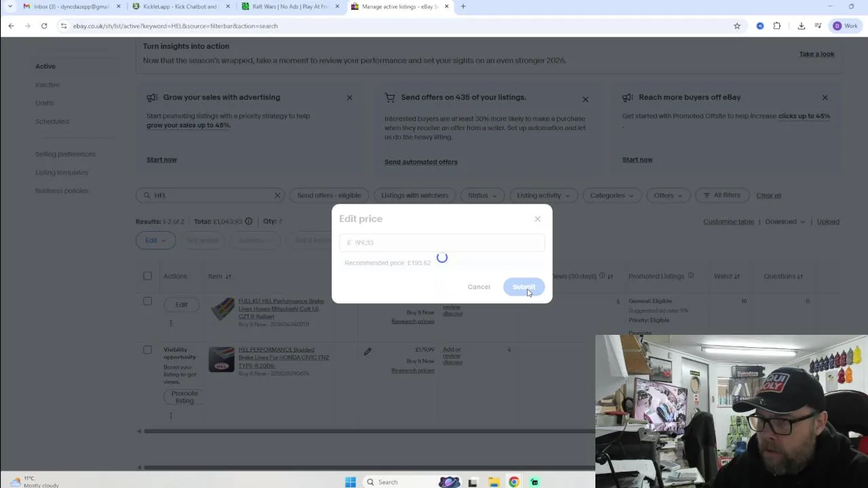Select Send offers - eligible filter
The height and width of the screenshot is (488, 868).
tap(329, 195)
